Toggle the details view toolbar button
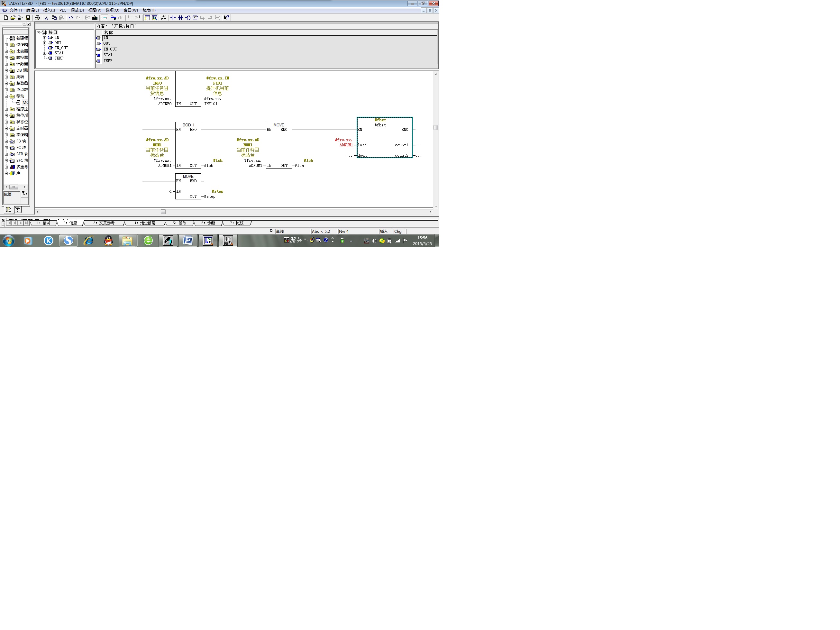 pos(155,18)
